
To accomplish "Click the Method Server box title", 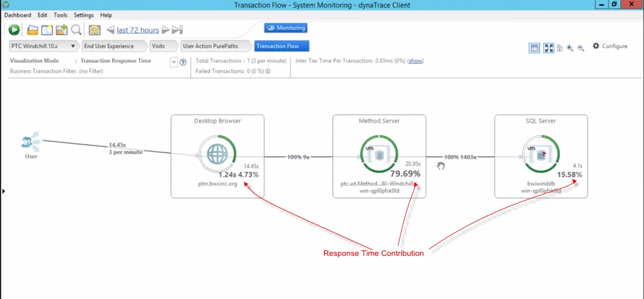I will (379, 121).
